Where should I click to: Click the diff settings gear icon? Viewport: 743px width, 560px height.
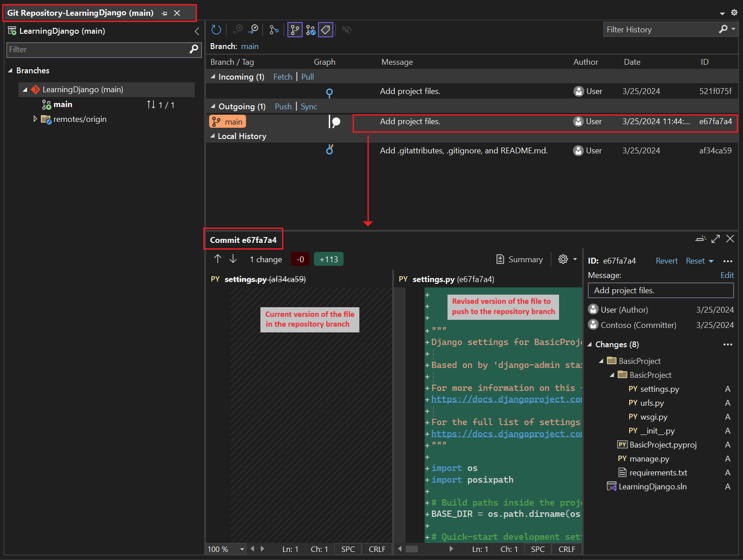(563, 260)
